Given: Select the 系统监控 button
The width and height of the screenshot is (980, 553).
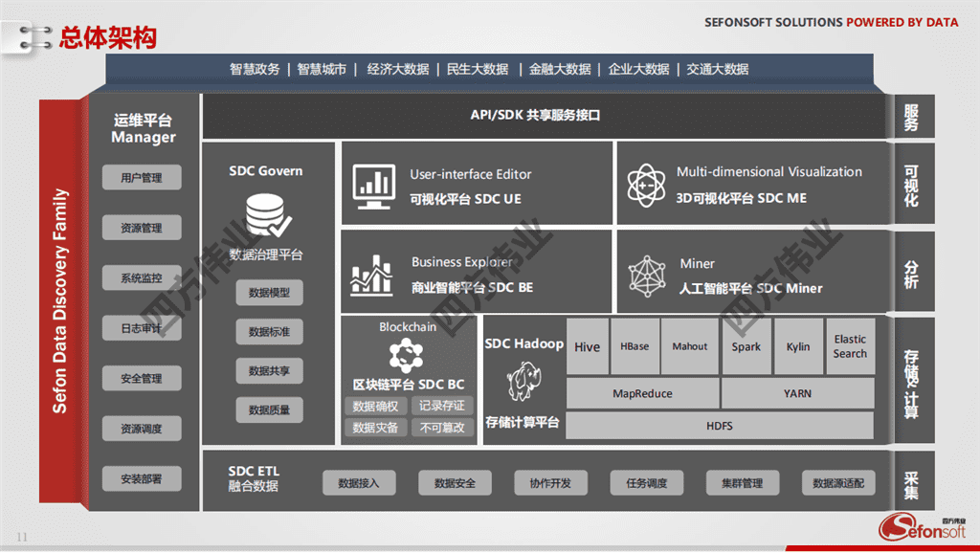Looking at the screenshot, I should point(142,278).
